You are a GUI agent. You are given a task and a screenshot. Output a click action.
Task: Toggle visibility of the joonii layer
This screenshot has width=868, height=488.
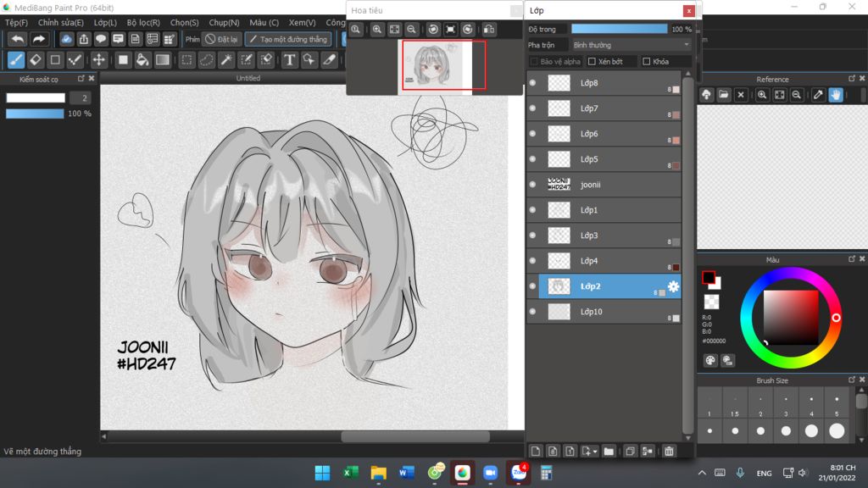pyautogui.click(x=533, y=185)
